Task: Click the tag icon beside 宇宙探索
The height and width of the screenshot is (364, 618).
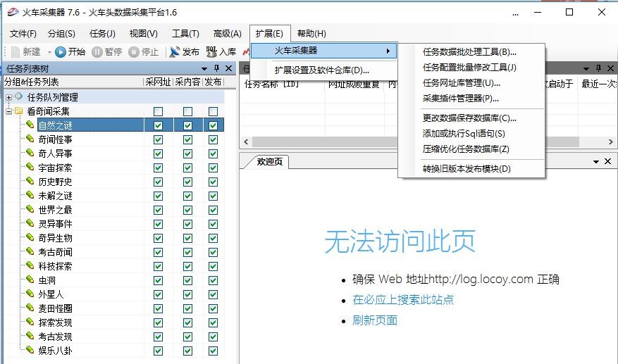Action: [30, 167]
